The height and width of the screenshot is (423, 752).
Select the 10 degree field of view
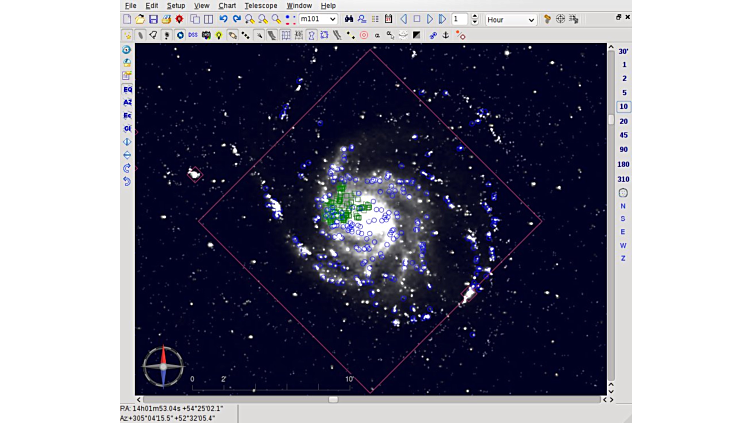623,107
